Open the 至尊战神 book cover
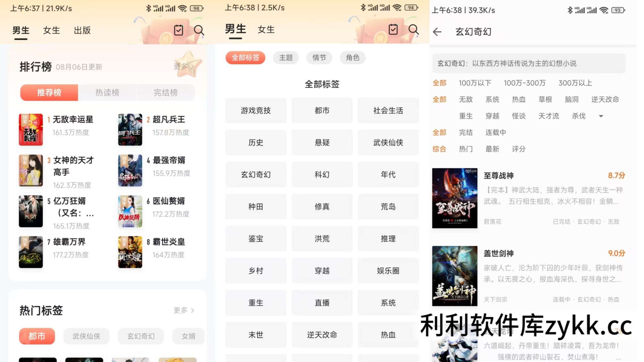Viewport: 644px width, 362px height. pos(455,198)
